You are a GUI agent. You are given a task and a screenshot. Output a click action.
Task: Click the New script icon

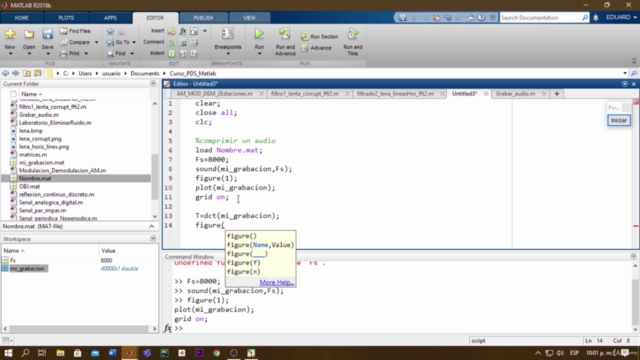[10, 34]
